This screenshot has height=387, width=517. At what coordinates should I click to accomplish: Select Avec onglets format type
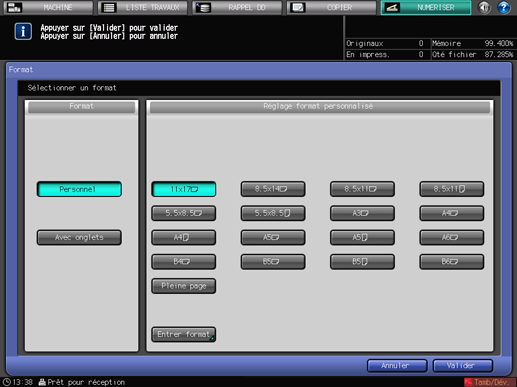[79, 237]
